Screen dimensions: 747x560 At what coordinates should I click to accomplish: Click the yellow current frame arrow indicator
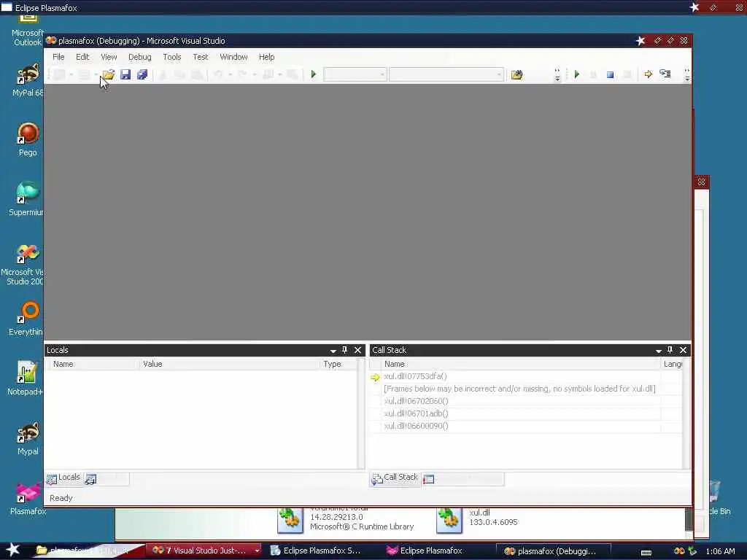click(376, 377)
